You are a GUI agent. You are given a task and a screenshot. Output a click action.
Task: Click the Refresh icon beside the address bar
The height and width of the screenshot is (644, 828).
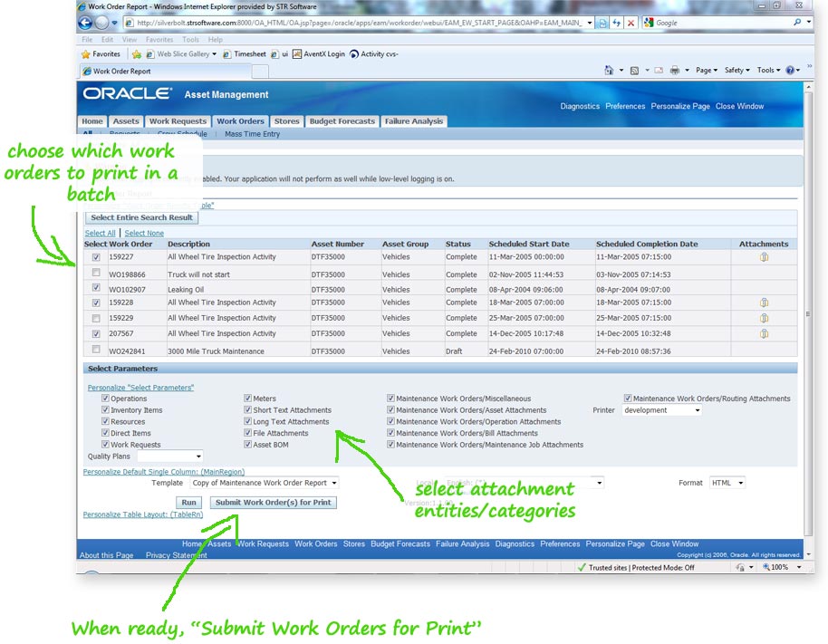(x=617, y=23)
